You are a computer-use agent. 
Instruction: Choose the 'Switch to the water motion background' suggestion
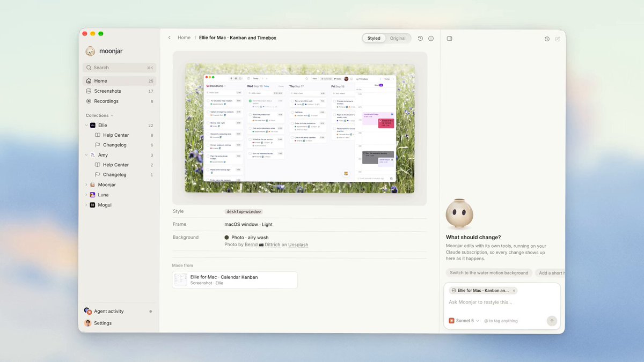pyautogui.click(x=489, y=273)
